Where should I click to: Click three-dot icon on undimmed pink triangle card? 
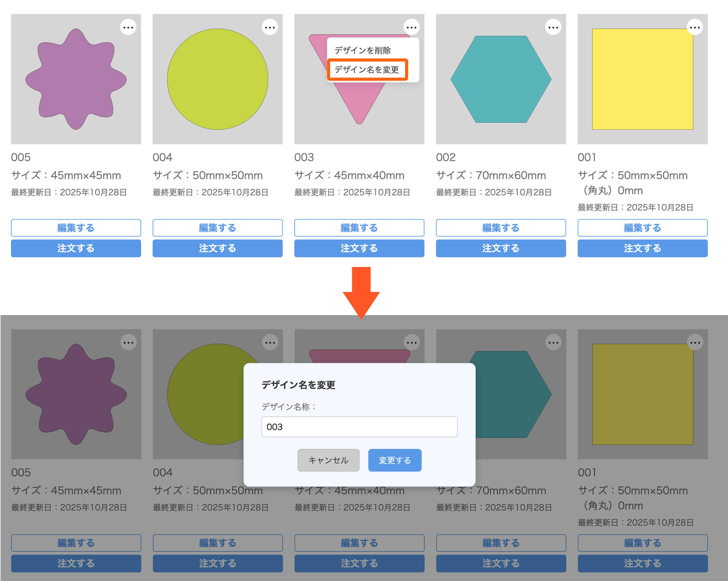click(x=411, y=28)
